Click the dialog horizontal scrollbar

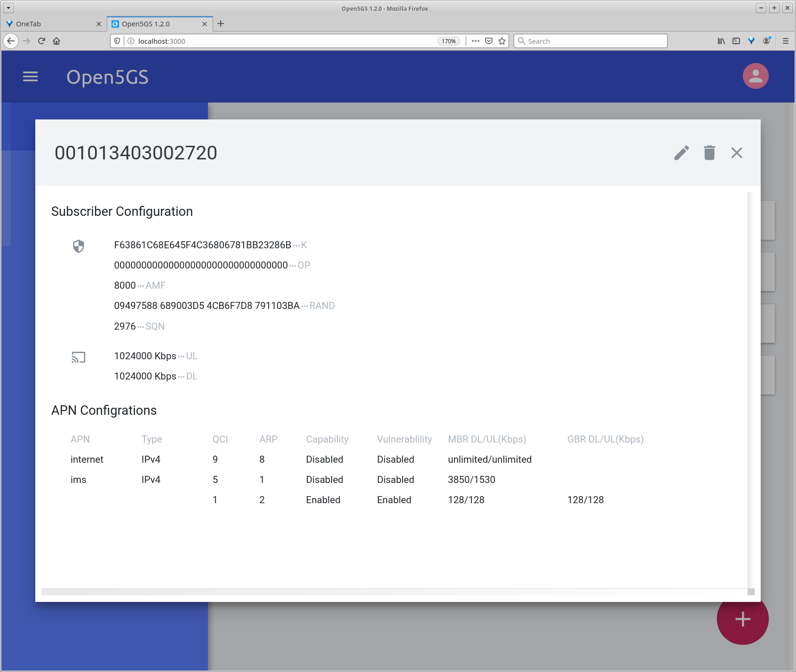394,592
